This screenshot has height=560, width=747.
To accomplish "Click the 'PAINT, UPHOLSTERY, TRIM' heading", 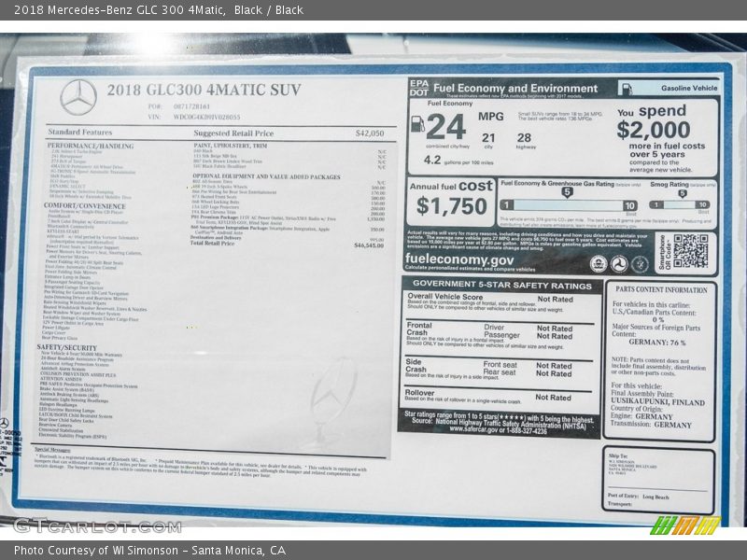I will 231,146.
